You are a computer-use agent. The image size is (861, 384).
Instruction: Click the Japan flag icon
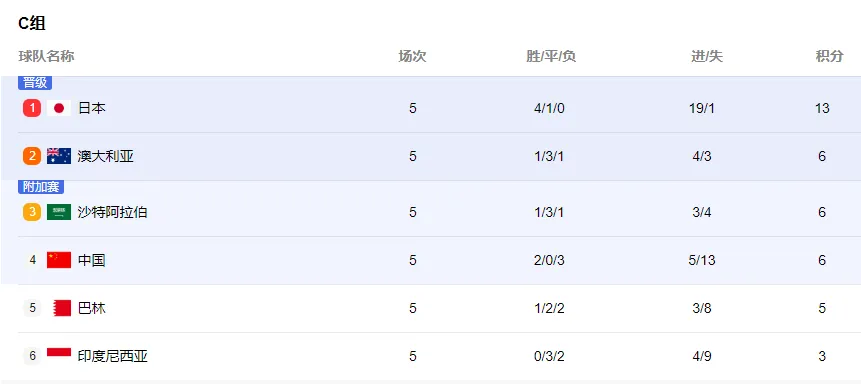click(59, 108)
